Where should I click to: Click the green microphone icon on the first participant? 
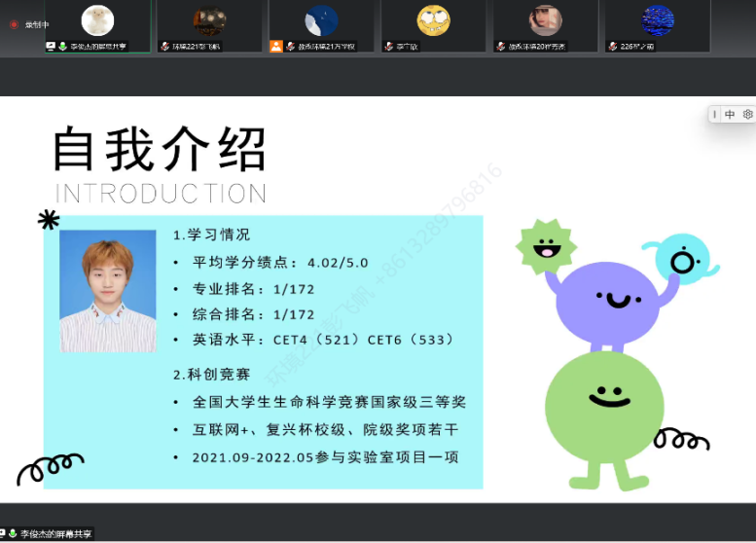pos(63,46)
